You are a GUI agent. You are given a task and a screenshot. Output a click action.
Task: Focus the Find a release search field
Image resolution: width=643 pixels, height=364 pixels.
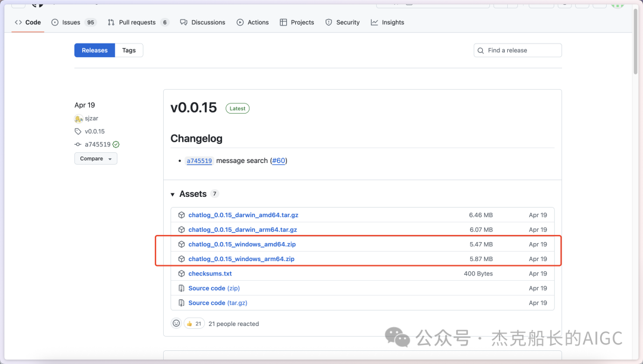pyautogui.click(x=517, y=51)
